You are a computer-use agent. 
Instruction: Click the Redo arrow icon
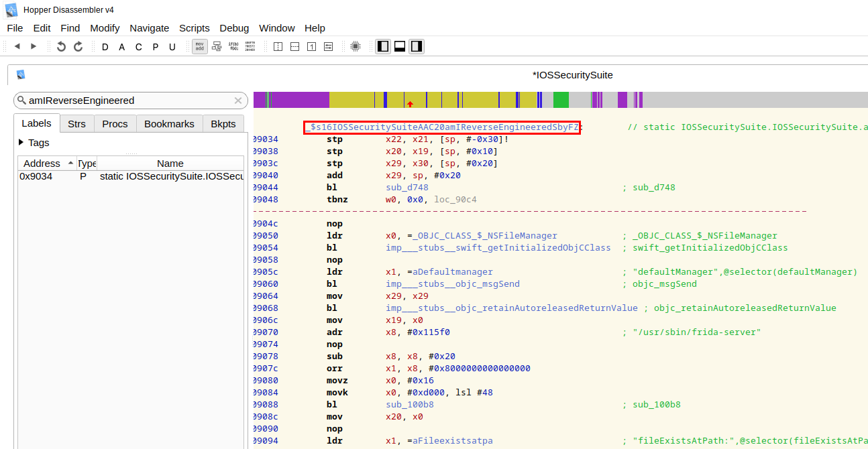78,46
